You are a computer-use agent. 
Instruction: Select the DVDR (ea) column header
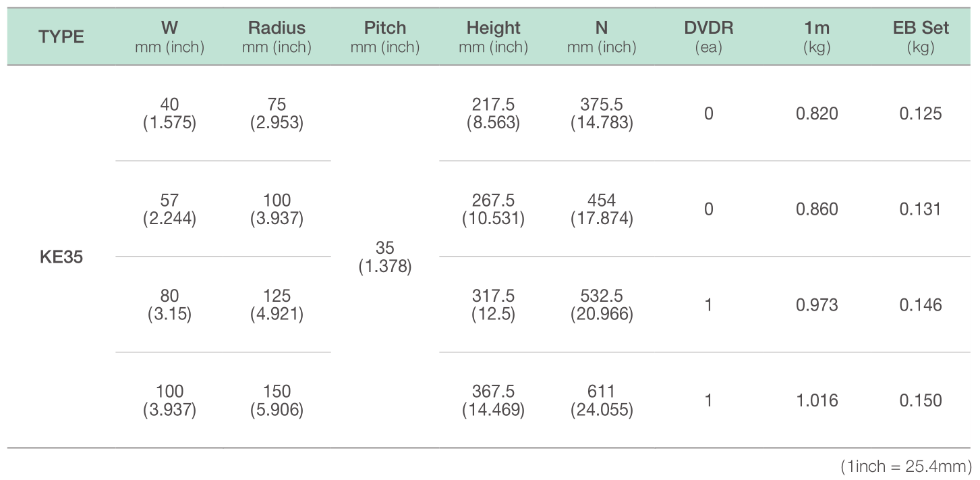click(x=709, y=37)
